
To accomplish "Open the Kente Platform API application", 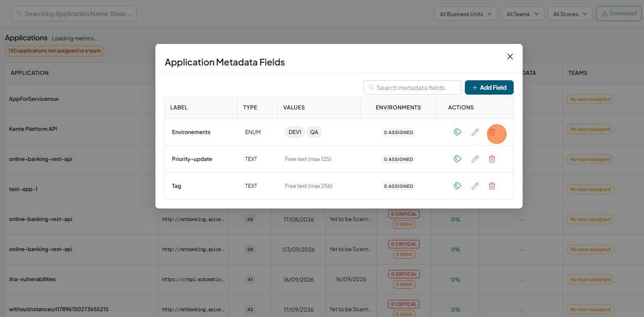I will click(x=33, y=129).
